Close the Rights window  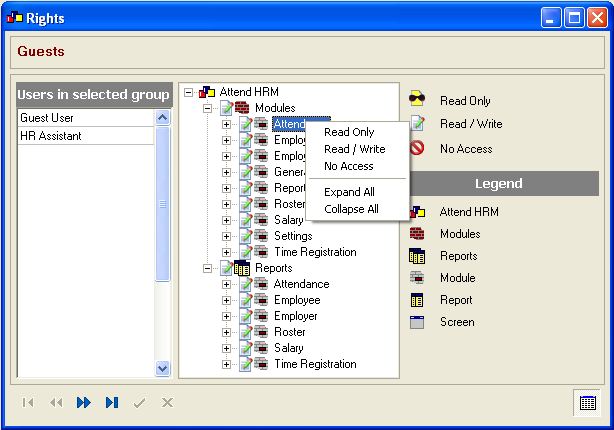(x=597, y=18)
